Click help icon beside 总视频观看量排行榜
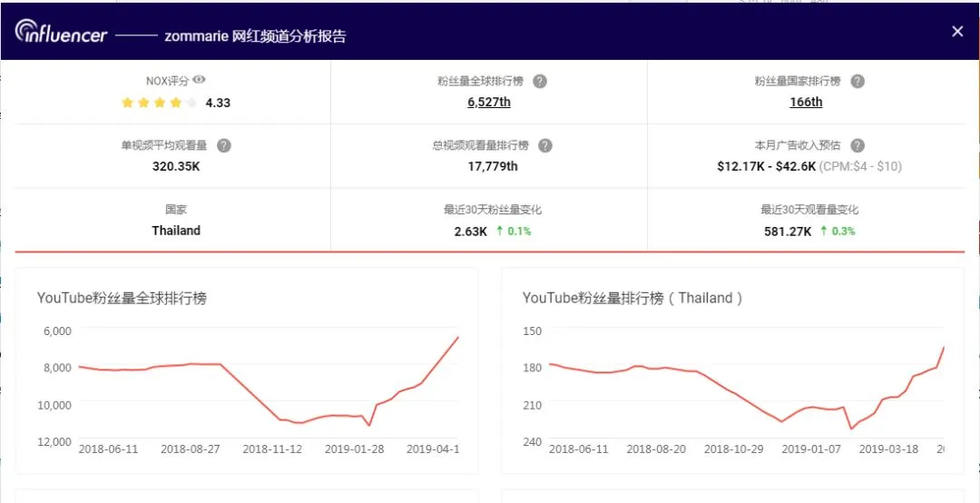This screenshot has height=503, width=980. point(545,146)
